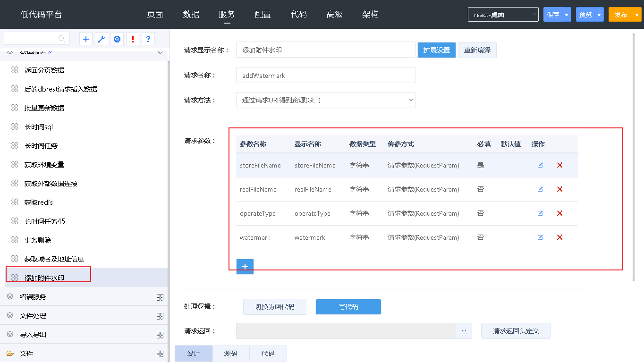This screenshot has width=644, height=362.
Task: Delete the watermark parameter row
Action: 560,237
